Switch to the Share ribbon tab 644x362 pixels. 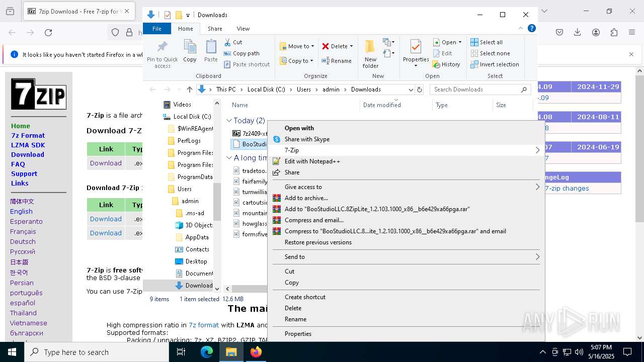point(215,29)
